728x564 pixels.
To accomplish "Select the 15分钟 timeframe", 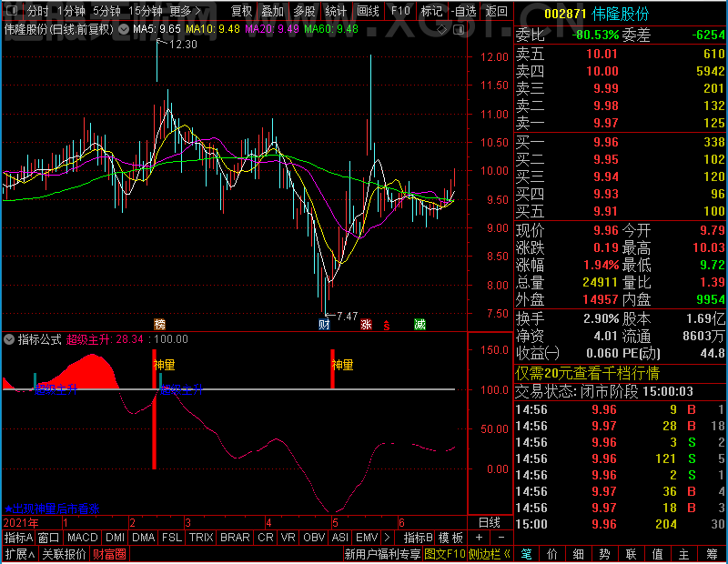I will coord(146,11).
